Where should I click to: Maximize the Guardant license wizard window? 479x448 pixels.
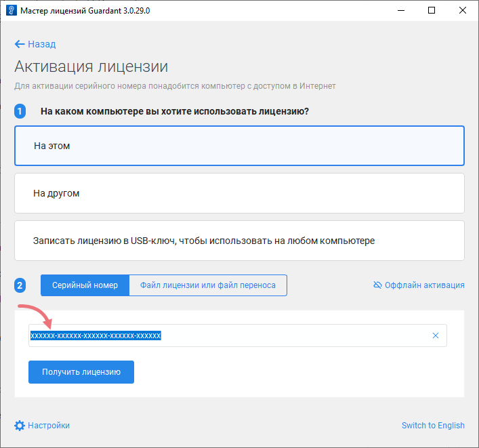click(432, 10)
